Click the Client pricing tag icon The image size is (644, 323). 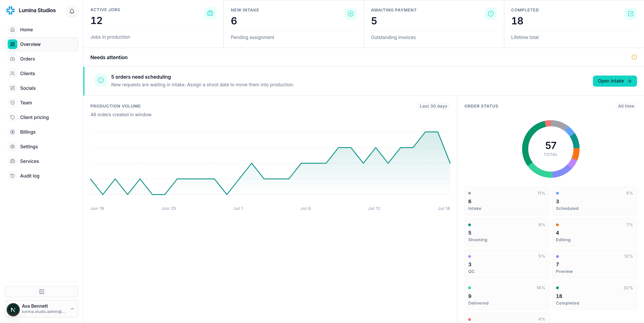[x=13, y=117]
